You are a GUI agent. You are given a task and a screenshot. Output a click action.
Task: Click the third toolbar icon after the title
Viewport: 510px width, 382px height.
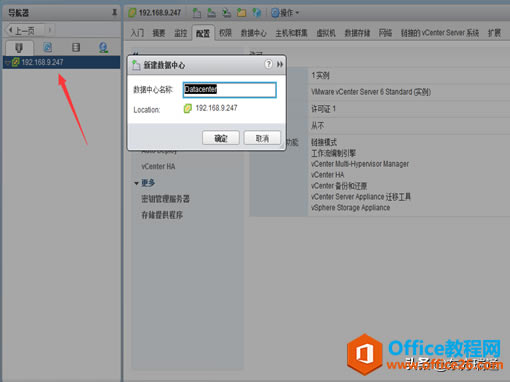(x=226, y=13)
